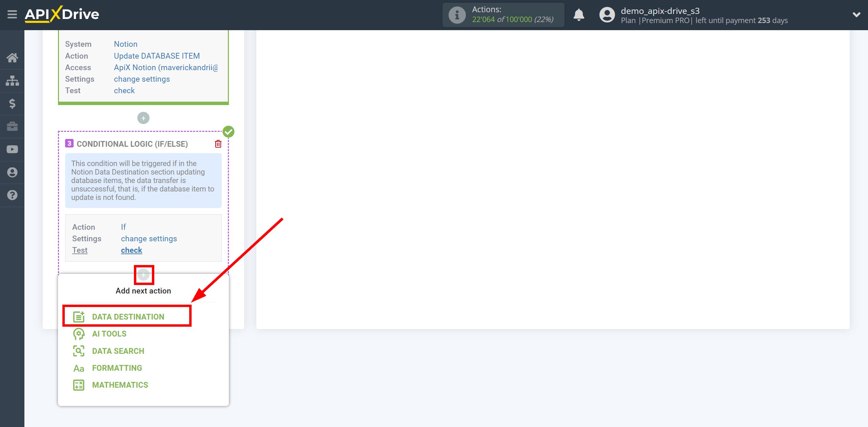The height and width of the screenshot is (427, 868).
Task: Select DATA DESTINATION from action menu
Action: 127,317
